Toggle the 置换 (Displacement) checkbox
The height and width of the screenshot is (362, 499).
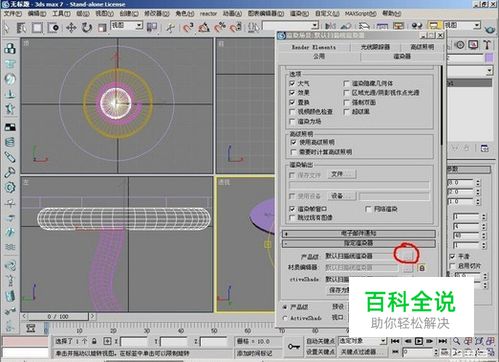[292, 102]
